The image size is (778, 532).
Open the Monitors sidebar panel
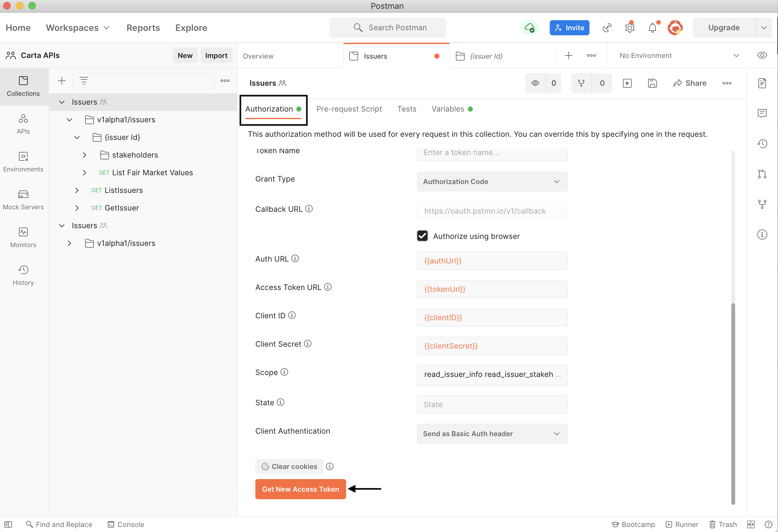point(23,238)
